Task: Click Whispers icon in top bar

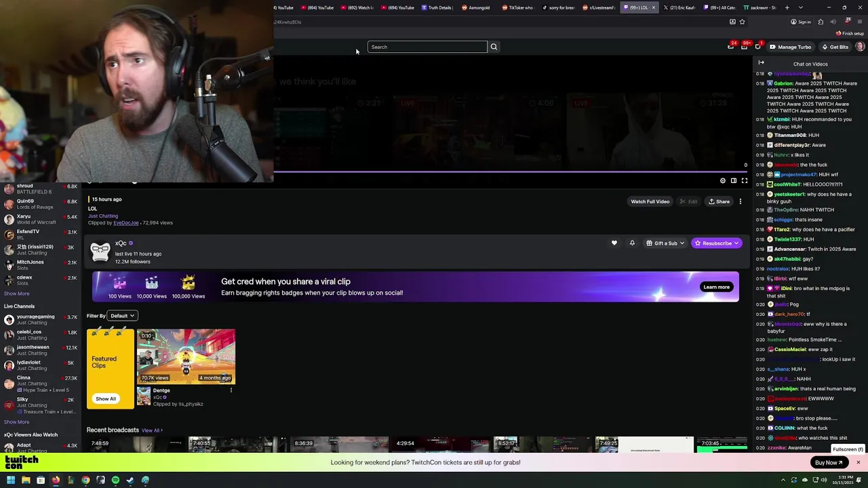Action: pyautogui.click(x=757, y=47)
